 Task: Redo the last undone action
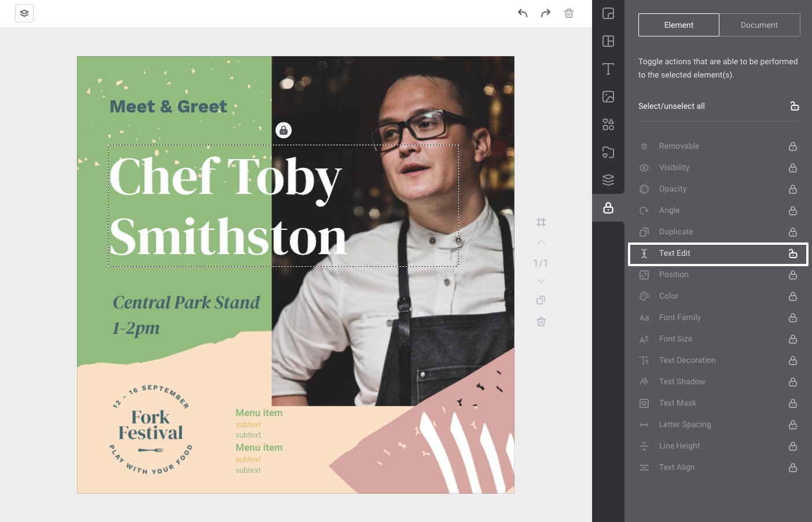(x=546, y=13)
